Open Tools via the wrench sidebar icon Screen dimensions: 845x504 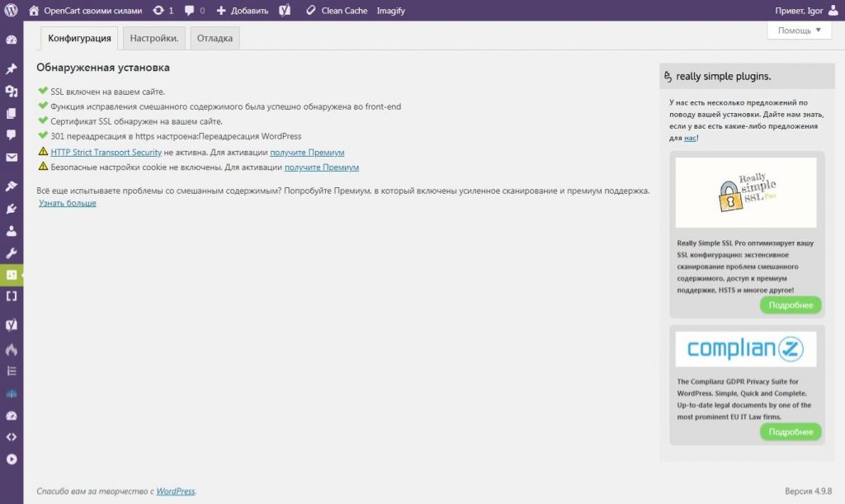12,253
